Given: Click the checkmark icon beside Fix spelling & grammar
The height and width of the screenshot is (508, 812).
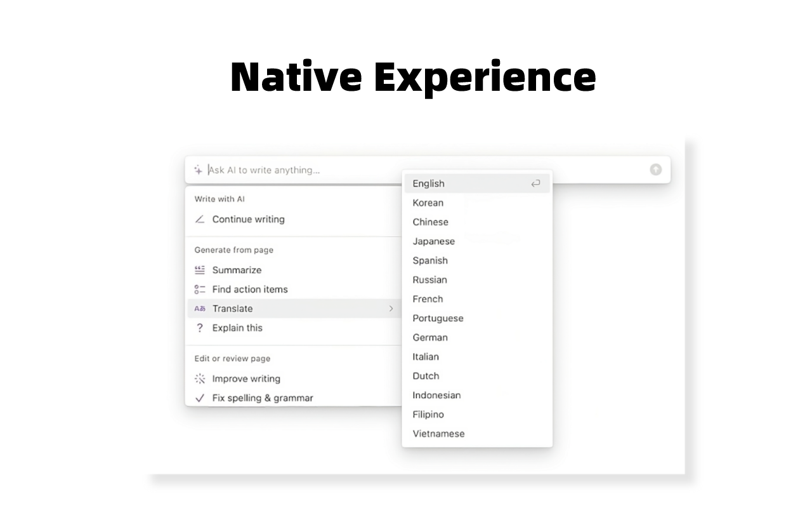Looking at the screenshot, I should point(199,398).
